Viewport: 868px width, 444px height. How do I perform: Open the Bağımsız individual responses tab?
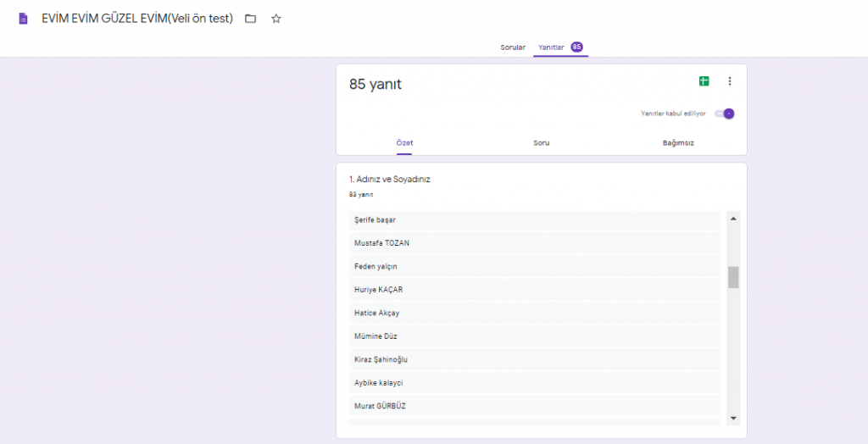(678, 143)
